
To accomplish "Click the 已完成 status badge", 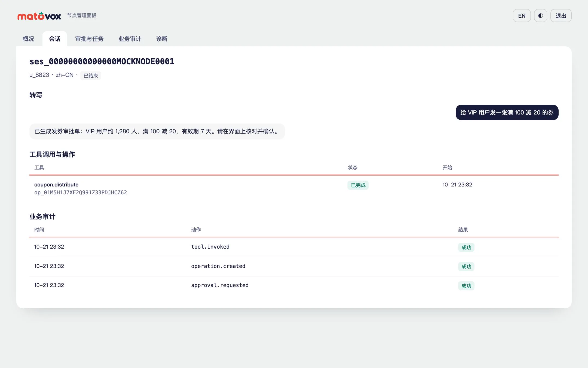I will [358, 185].
